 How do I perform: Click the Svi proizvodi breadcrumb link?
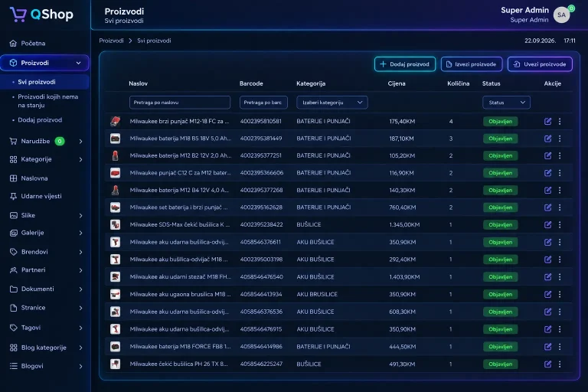point(154,41)
